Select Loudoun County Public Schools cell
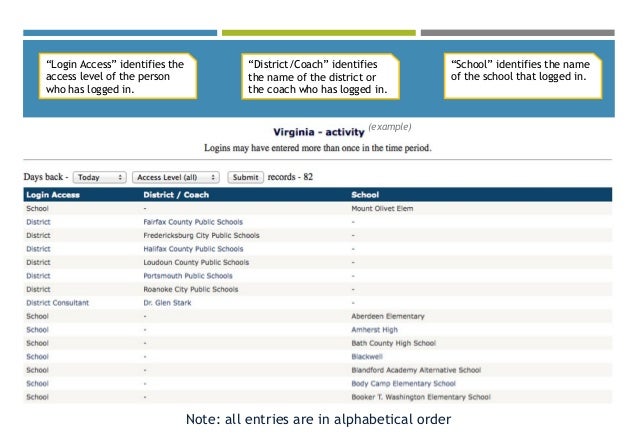This screenshot has height=447, width=638. pyautogui.click(x=196, y=262)
